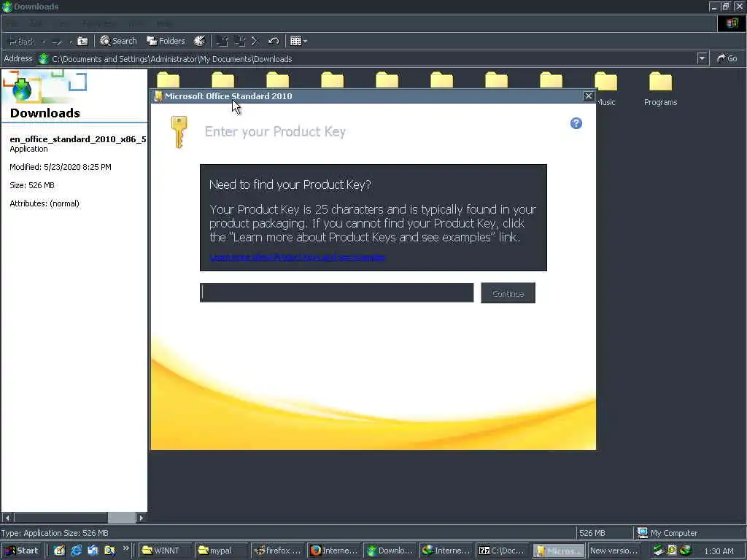Click the Move To toolbar icon

pos(222,42)
